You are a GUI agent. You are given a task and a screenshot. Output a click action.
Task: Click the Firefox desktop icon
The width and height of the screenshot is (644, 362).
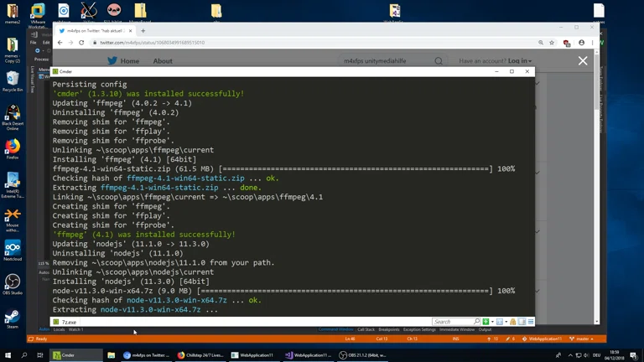pos(13,149)
